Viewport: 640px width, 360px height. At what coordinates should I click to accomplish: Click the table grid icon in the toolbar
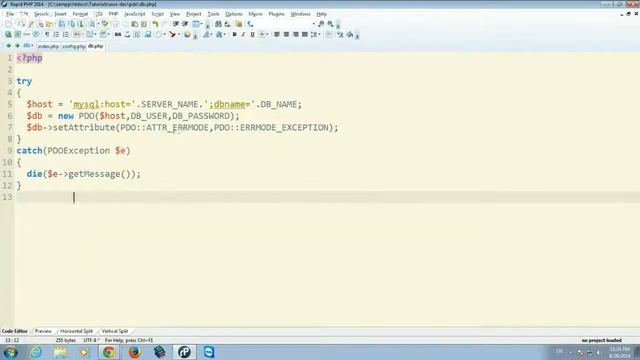point(196,24)
